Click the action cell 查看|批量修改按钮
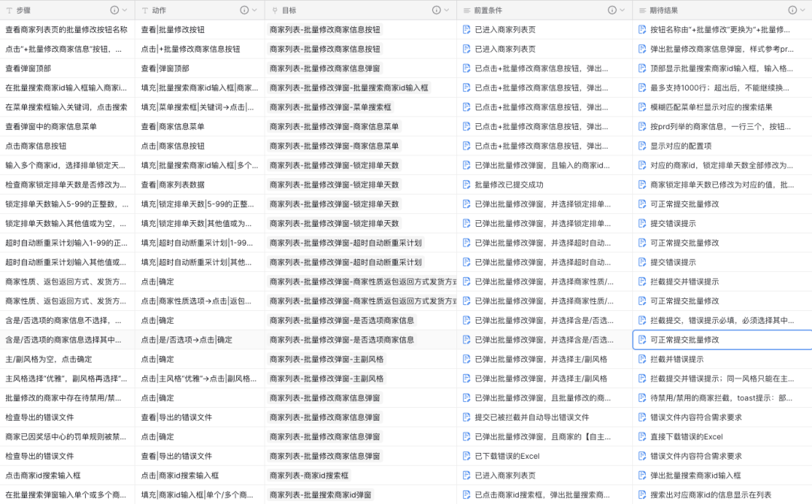 pyautogui.click(x=200, y=30)
